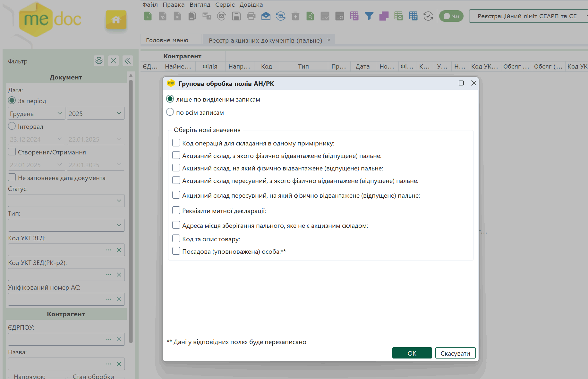Open the Сервіс menu
This screenshot has height=379, width=588.
[x=225, y=4]
